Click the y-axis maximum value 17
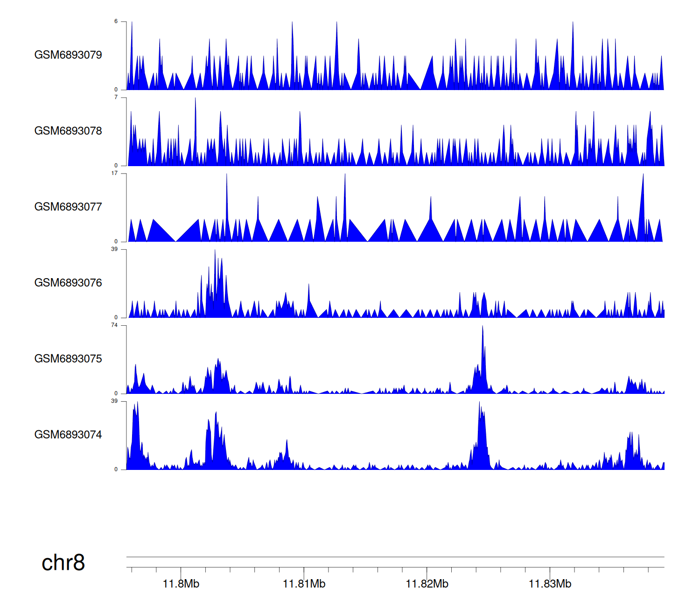This screenshot has width=700, height=616. (x=114, y=173)
